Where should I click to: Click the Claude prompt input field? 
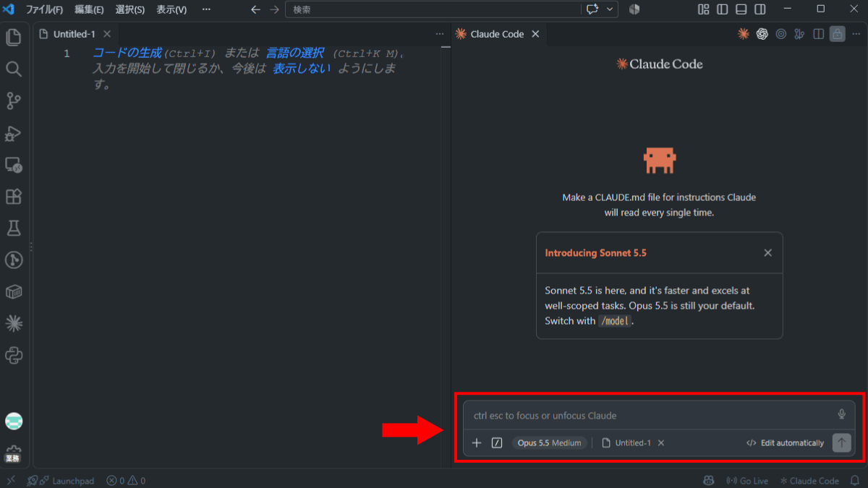(x=651, y=415)
